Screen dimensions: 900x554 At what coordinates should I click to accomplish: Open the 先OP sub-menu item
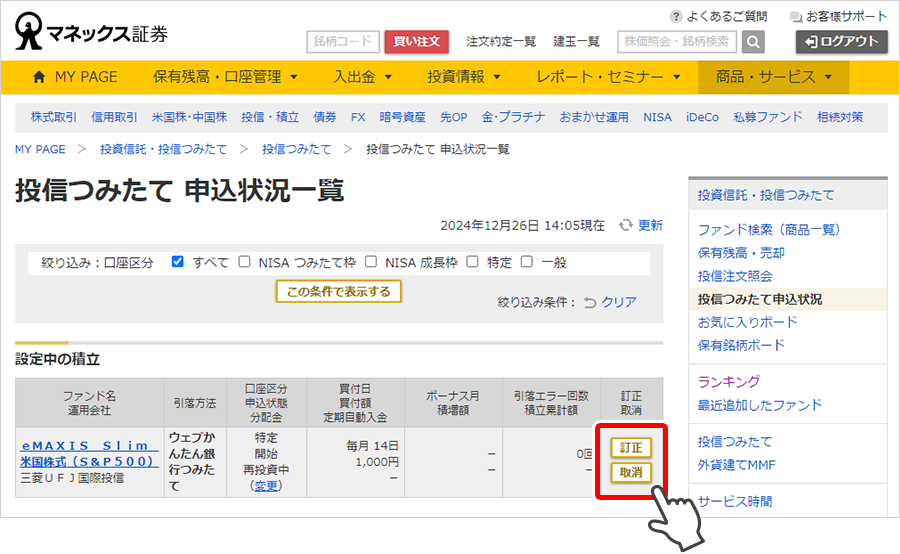pyautogui.click(x=453, y=117)
